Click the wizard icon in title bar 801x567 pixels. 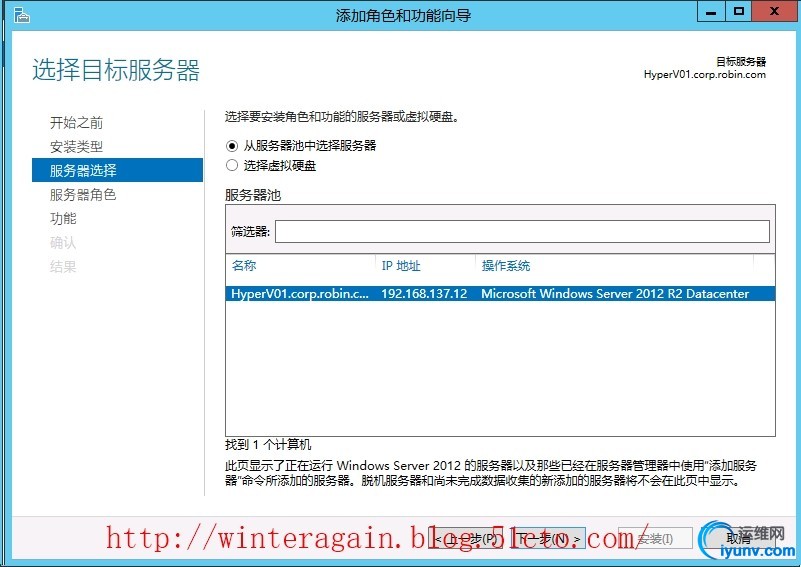tap(21, 15)
